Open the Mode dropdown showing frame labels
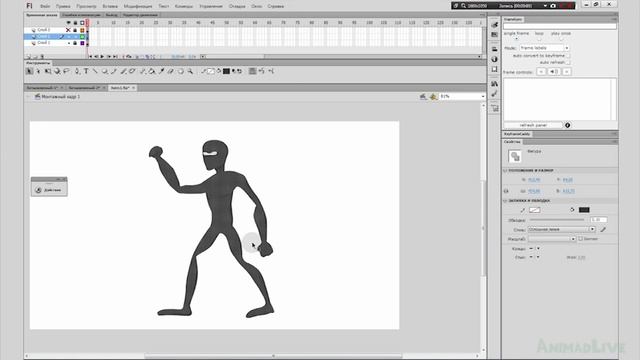Image resolution: width=640 pixels, height=360 pixels. click(544, 48)
